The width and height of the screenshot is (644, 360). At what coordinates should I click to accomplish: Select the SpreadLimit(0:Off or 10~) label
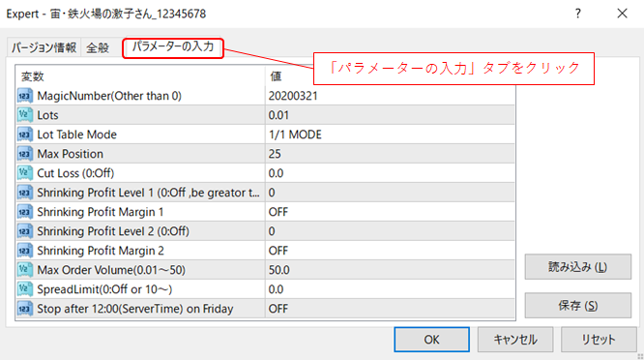pyautogui.click(x=104, y=289)
